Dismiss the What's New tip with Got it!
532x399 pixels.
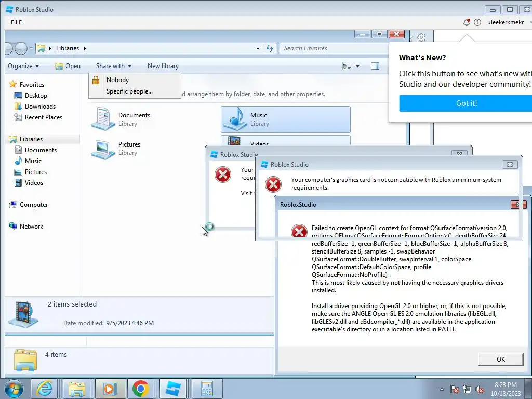[466, 103]
